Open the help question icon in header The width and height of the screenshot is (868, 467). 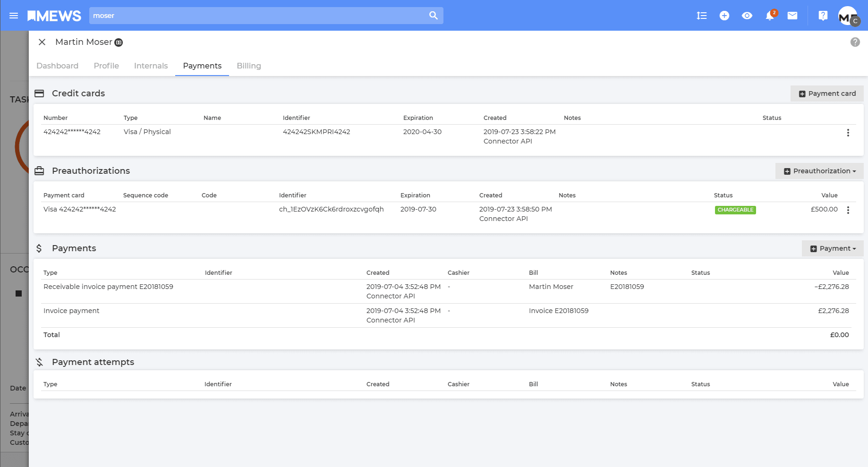(823, 16)
